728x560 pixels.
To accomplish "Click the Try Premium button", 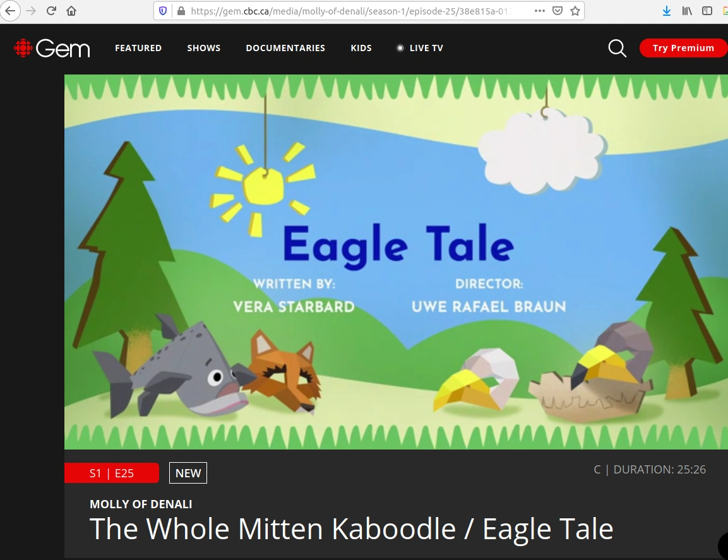I will (x=683, y=48).
